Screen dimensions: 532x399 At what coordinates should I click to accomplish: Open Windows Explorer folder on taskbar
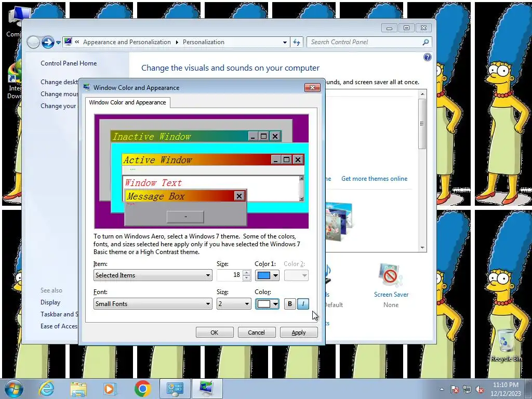pos(79,389)
